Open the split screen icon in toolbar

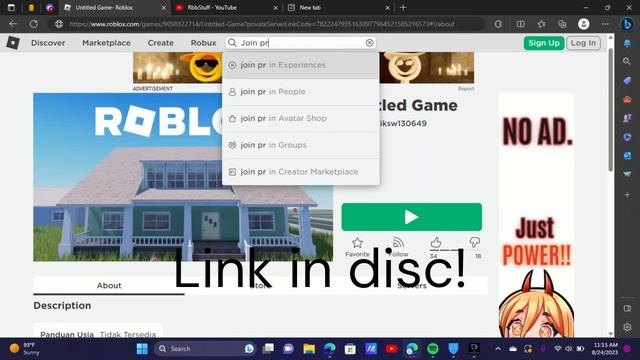(x=520, y=24)
